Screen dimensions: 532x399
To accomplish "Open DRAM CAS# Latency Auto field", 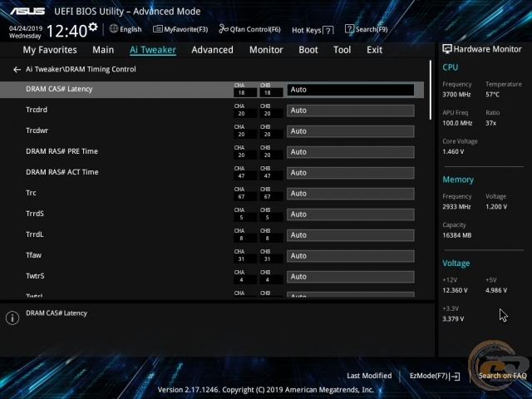I will pos(351,90).
